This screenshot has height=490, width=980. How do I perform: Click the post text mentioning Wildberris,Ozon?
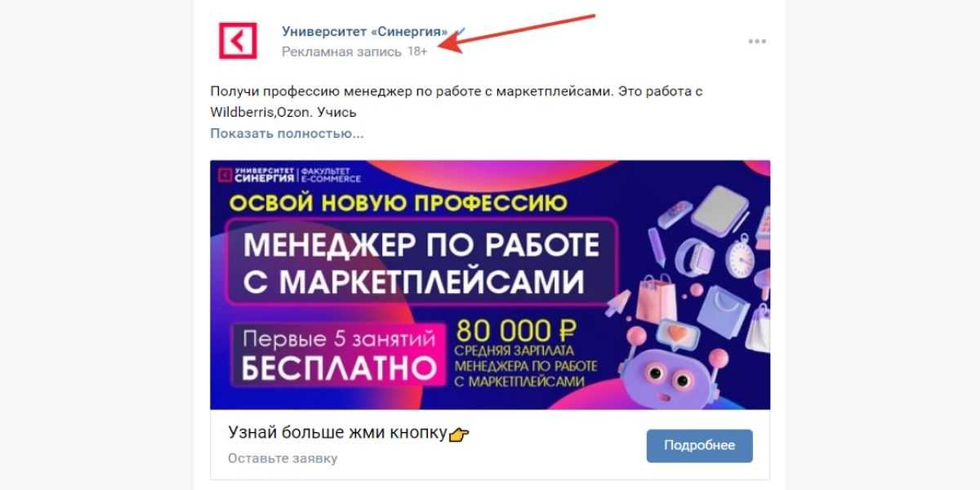coord(456,101)
